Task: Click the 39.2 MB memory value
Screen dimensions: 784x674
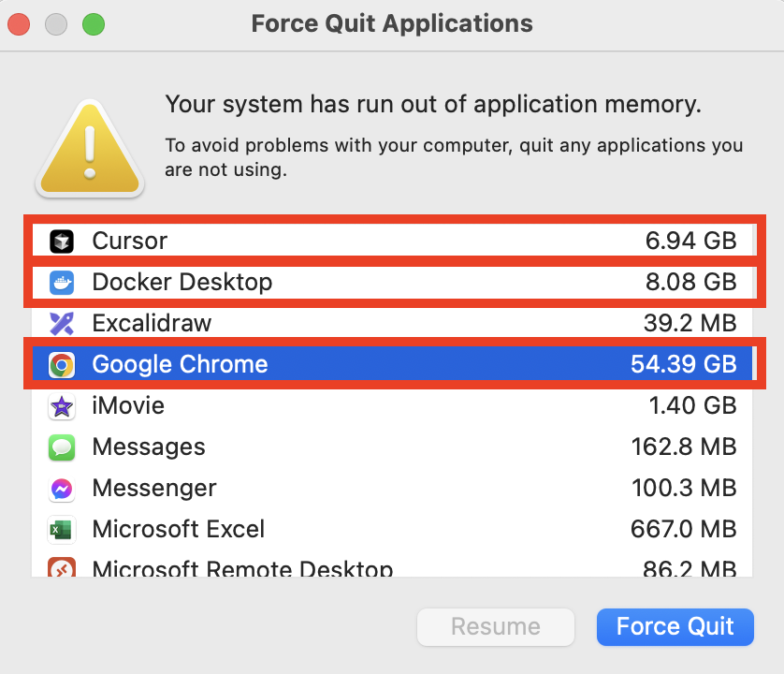Action: [690, 323]
